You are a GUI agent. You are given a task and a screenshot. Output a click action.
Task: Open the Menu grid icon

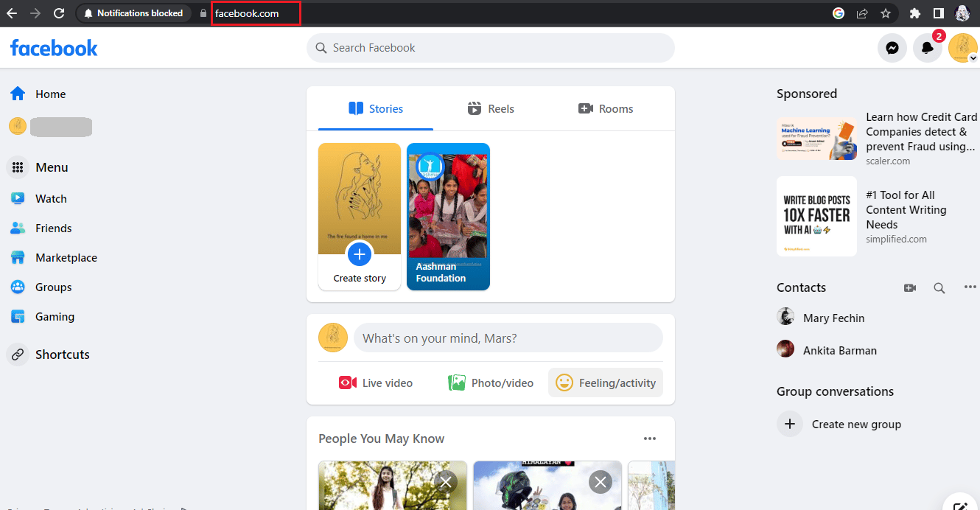pos(18,167)
